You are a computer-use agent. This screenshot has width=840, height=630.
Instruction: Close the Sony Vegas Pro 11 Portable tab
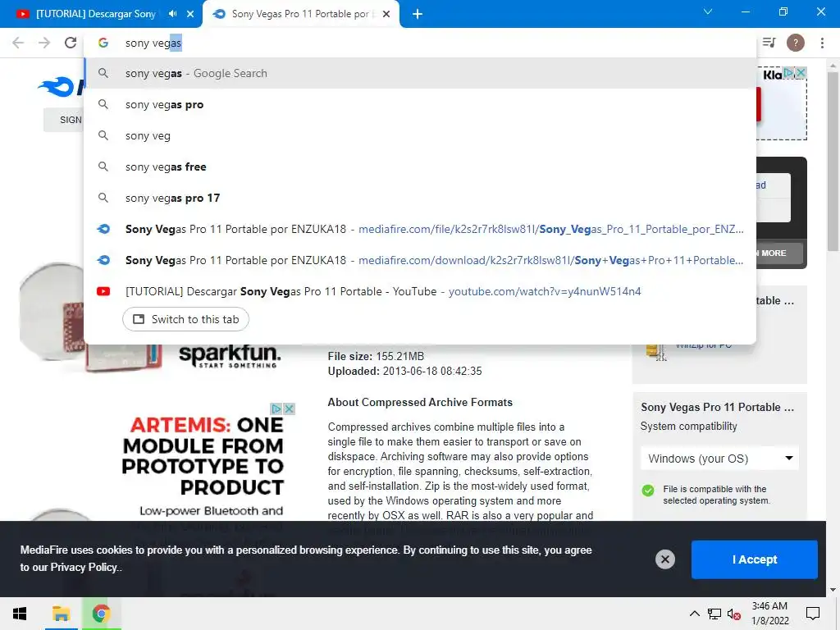pos(386,14)
